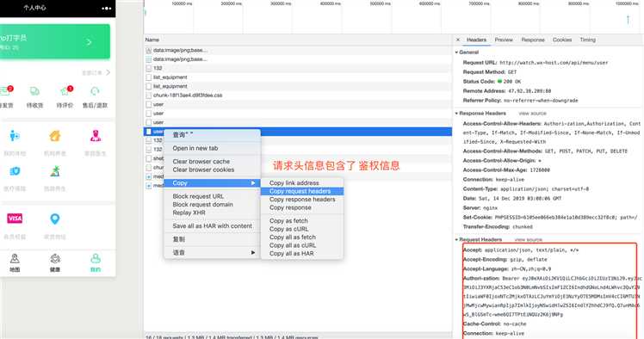644x339 pixels.
Task: Choose Block request domain
Action: click(x=212, y=205)
